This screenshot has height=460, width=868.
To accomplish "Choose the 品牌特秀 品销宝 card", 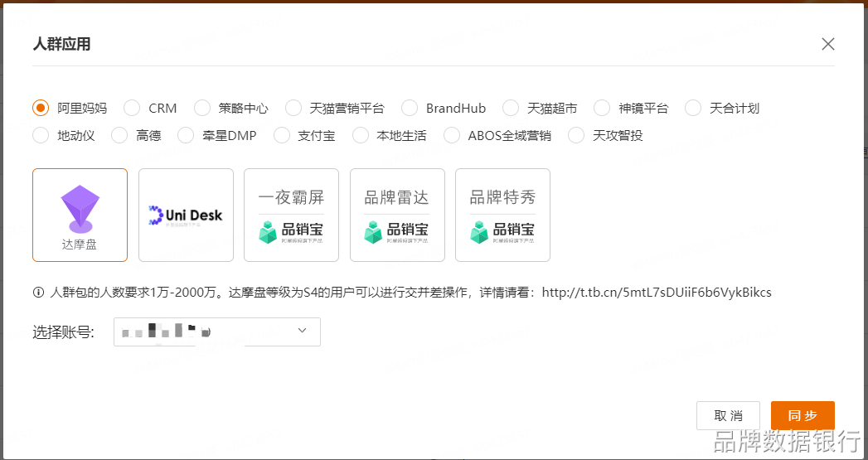I will coord(502,215).
